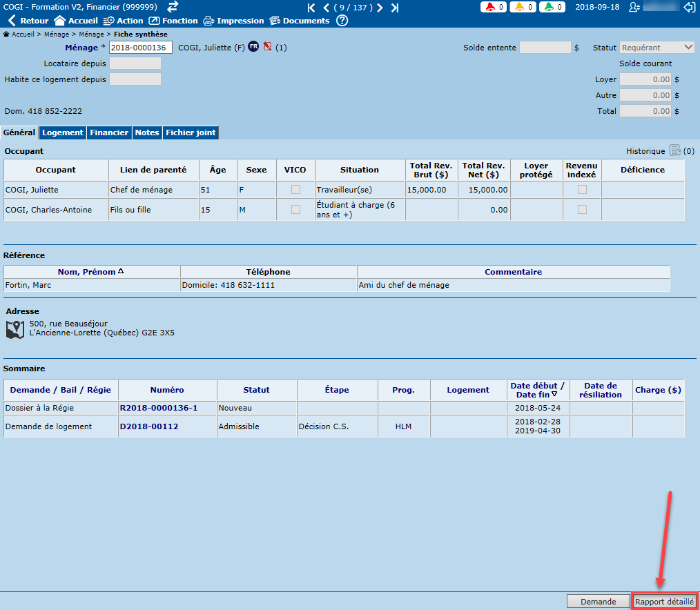Click the switch organization arrows icon
The width and height of the screenshot is (700, 610).
click(x=173, y=7)
